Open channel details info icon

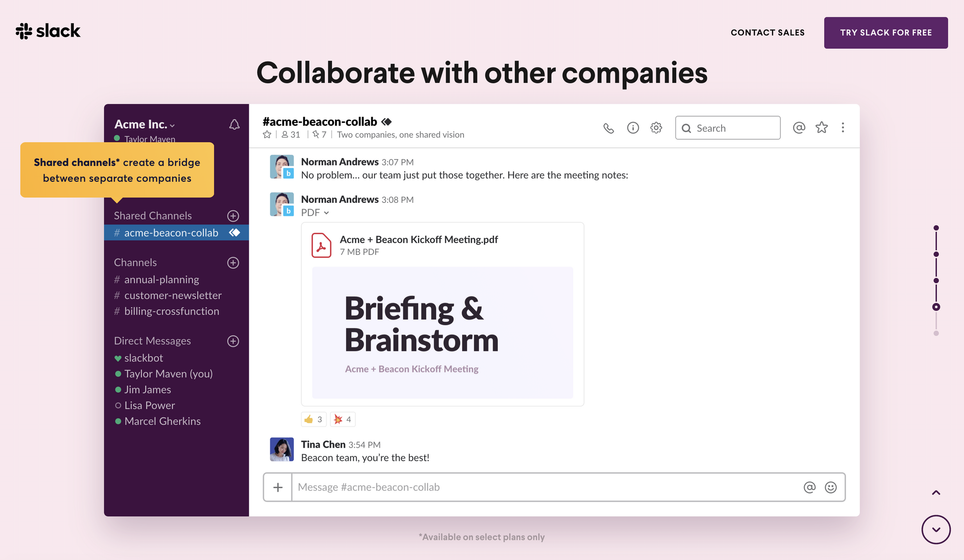click(x=632, y=128)
